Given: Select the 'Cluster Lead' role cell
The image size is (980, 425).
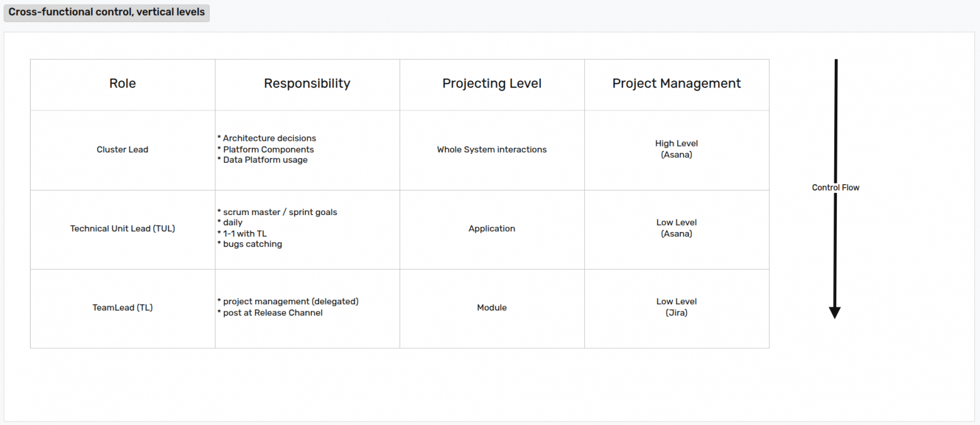Looking at the screenshot, I should [x=122, y=150].
